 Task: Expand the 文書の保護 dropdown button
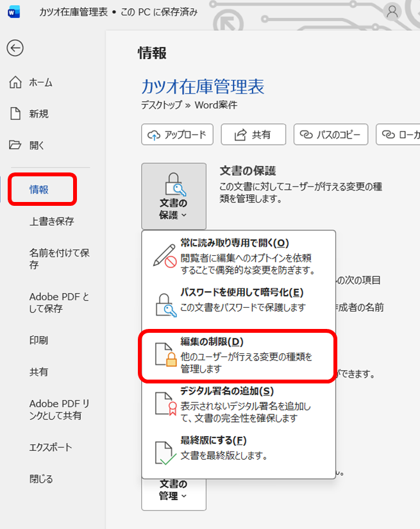pos(174,196)
